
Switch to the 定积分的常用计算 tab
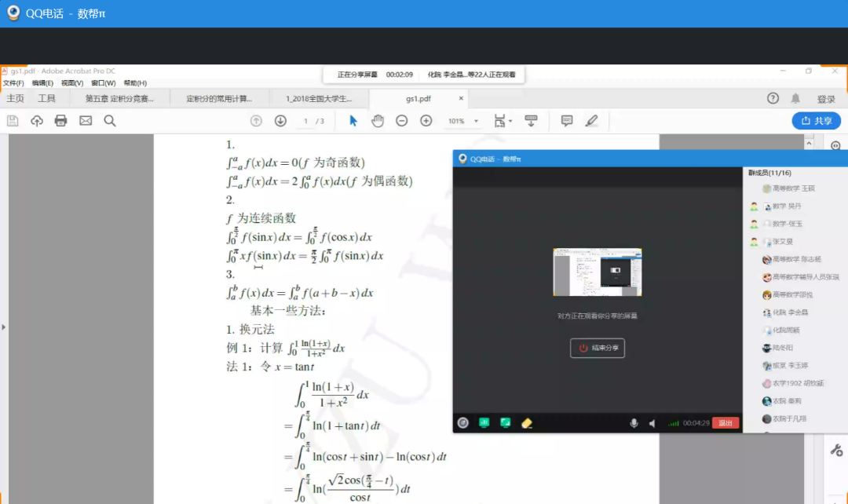click(219, 99)
